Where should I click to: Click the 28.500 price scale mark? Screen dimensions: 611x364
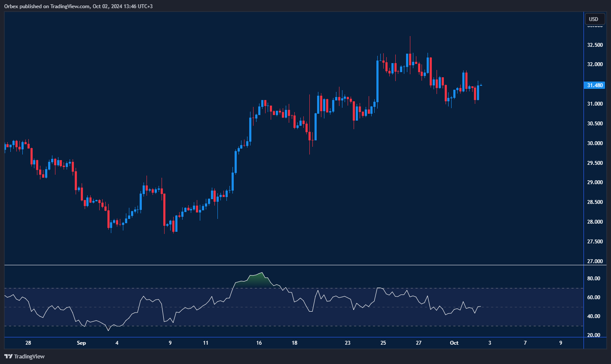pyautogui.click(x=595, y=202)
